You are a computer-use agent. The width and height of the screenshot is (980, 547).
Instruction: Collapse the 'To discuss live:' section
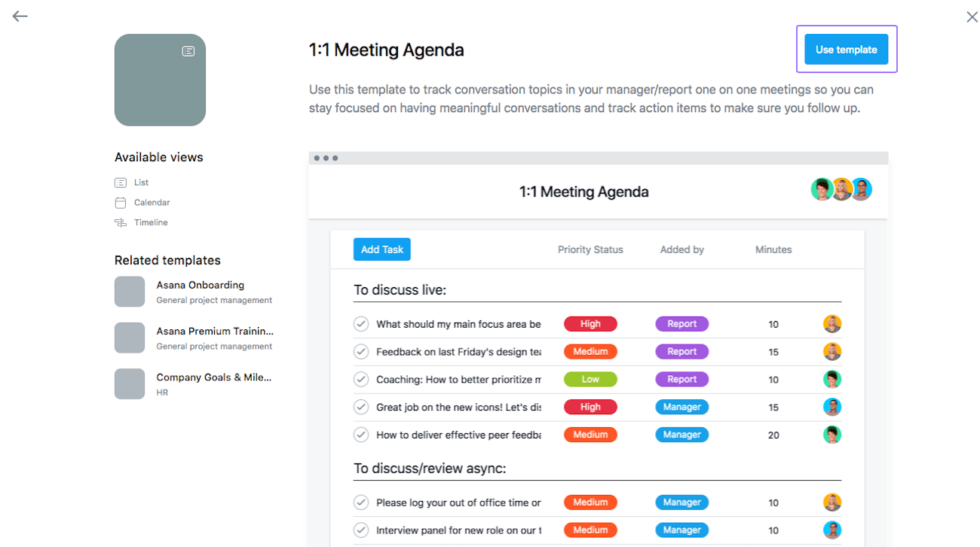[400, 289]
